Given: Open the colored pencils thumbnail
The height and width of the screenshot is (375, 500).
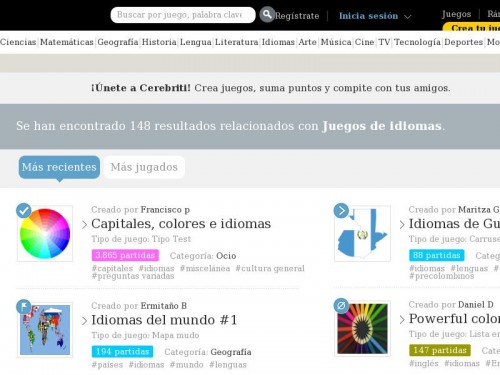Looking at the screenshot, I should coord(362,329).
